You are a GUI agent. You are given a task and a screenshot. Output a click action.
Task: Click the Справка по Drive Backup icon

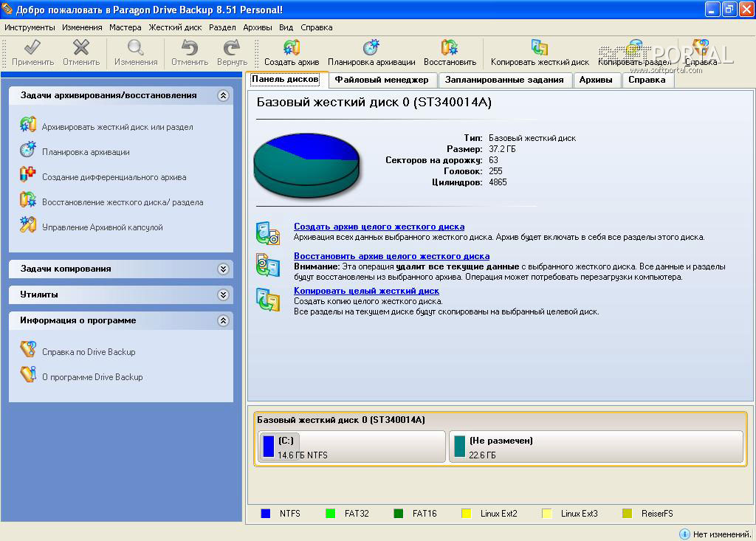coord(28,349)
